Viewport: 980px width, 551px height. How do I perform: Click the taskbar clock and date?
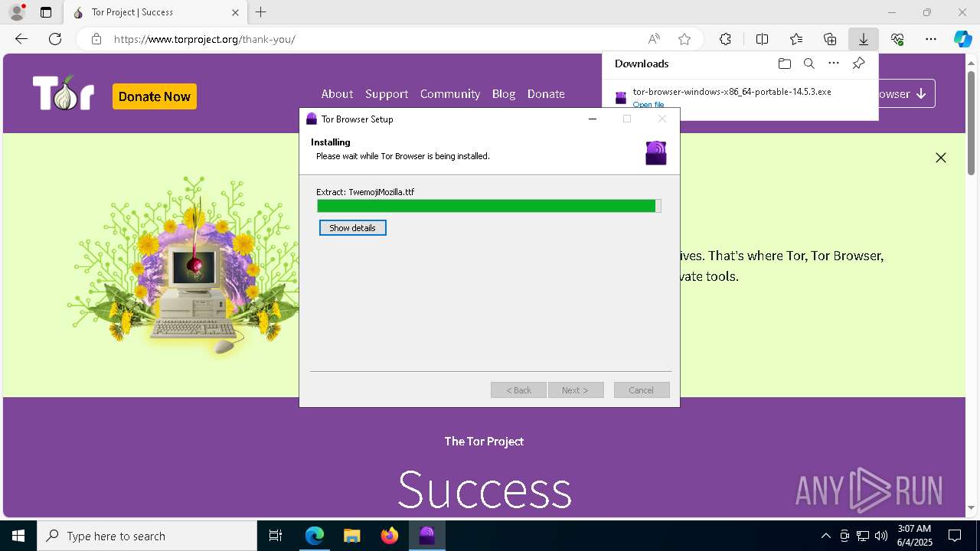[914, 536]
